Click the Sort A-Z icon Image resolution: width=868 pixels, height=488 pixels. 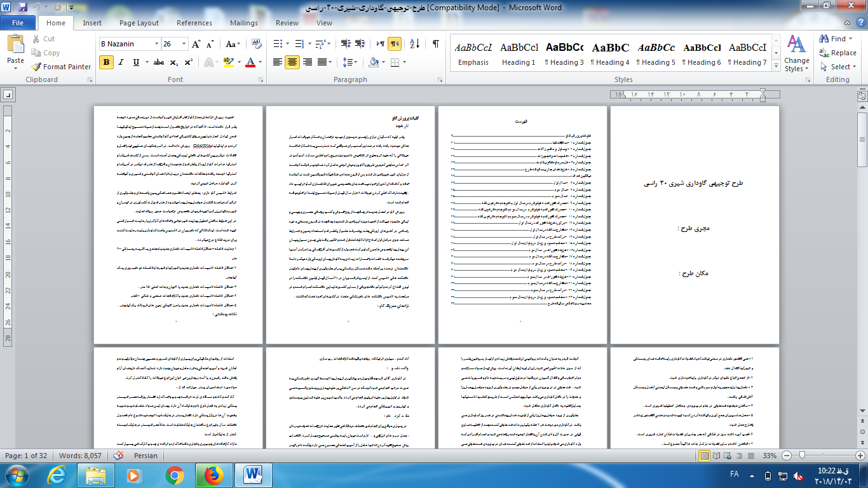coord(414,44)
